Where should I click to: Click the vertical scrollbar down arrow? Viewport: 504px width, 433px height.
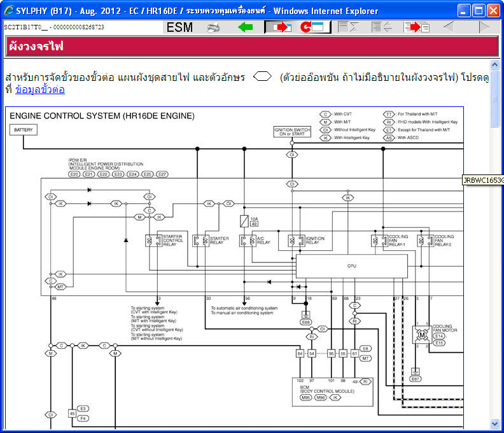tap(494, 424)
